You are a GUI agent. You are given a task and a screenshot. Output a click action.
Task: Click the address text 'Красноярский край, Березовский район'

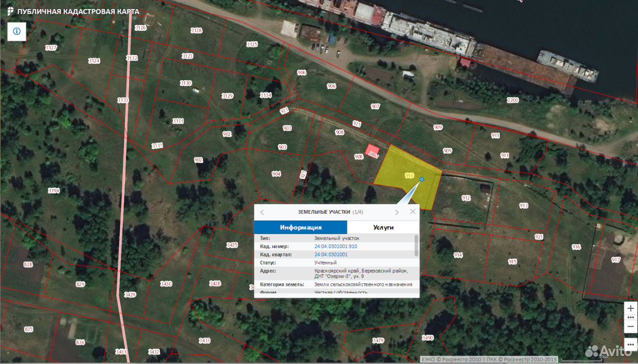click(x=361, y=271)
